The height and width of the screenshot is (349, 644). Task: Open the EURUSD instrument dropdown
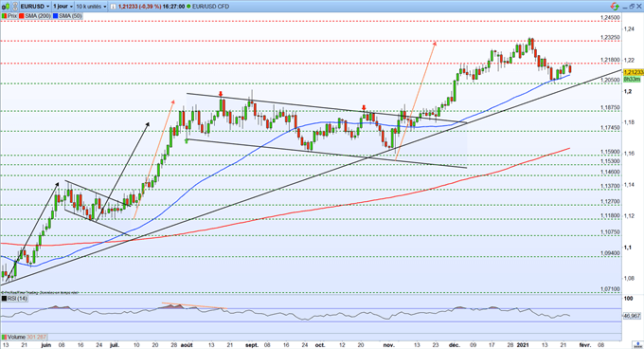pos(35,7)
